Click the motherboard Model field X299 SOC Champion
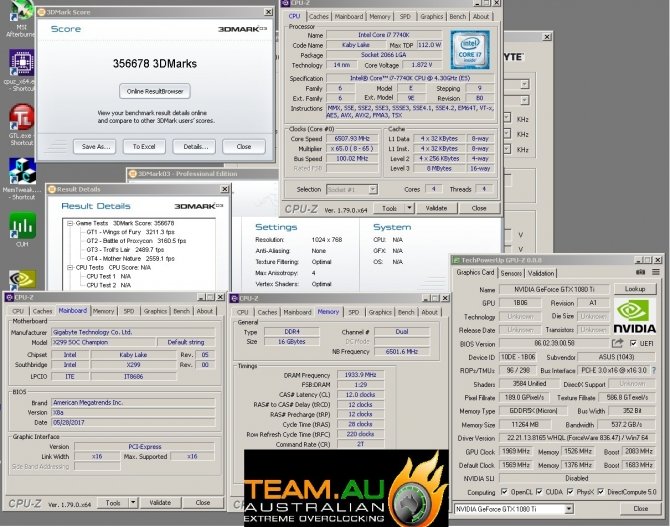 pos(103,342)
